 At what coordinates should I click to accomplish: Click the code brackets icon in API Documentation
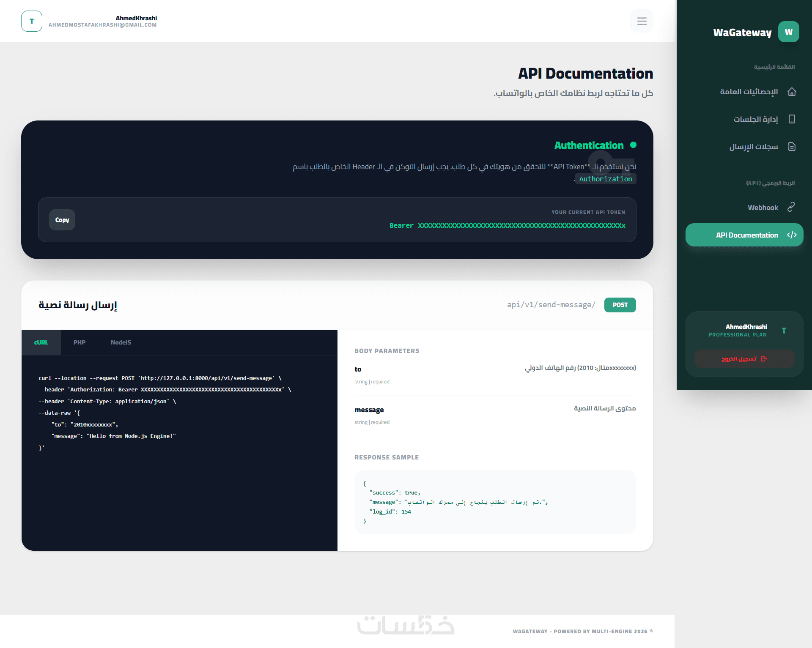[792, 235]
